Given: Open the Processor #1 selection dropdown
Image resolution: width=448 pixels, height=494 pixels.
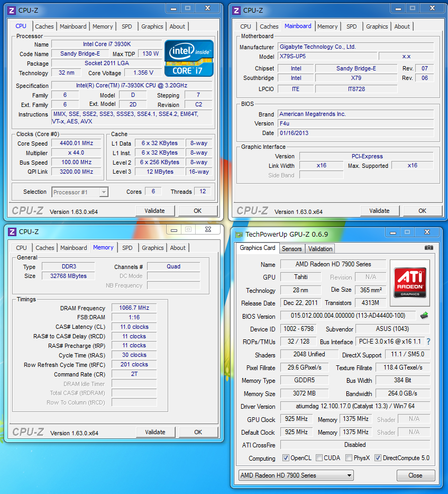Looking at the screenshot, I should (x=80, y=192).
